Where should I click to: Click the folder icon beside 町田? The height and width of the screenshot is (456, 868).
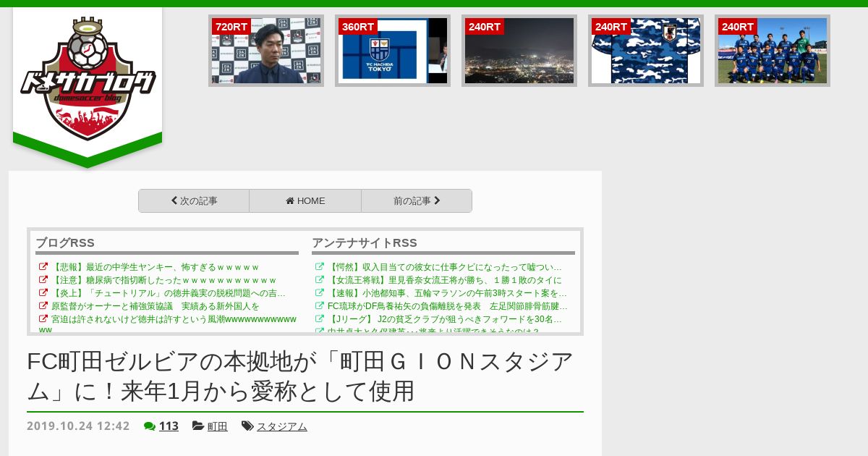[198, 426]
